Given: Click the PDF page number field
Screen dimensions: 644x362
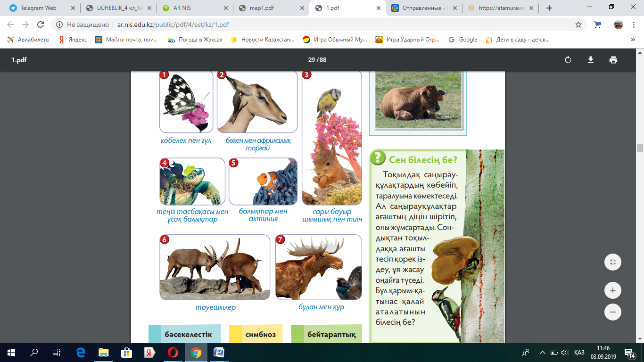Looking at the screenshot, I should (311, 60).
